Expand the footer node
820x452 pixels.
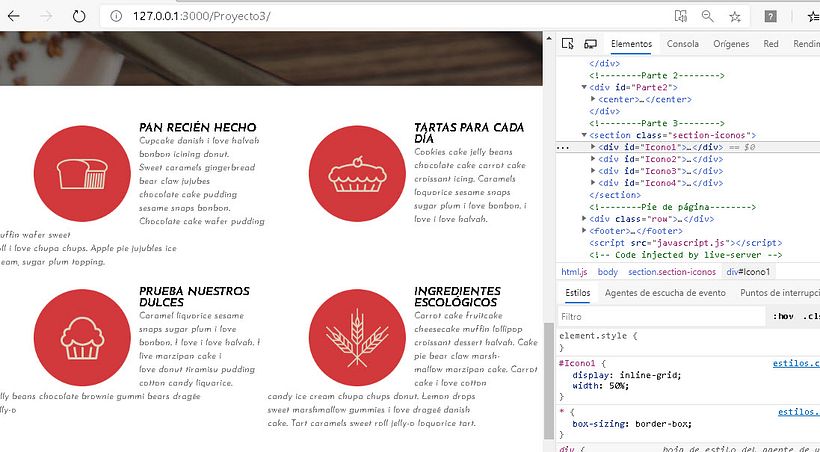pos(585,231)
